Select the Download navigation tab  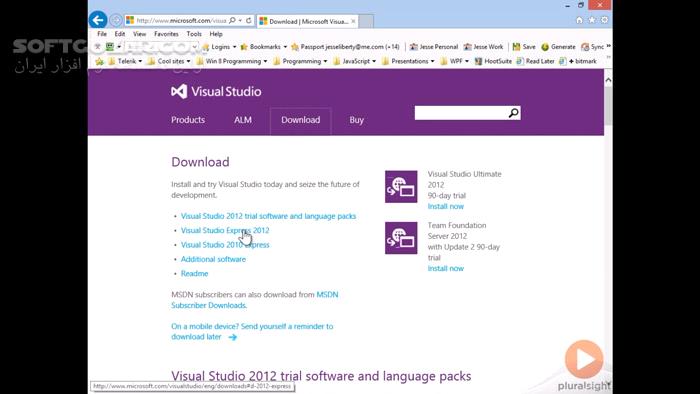pos(300,120)
